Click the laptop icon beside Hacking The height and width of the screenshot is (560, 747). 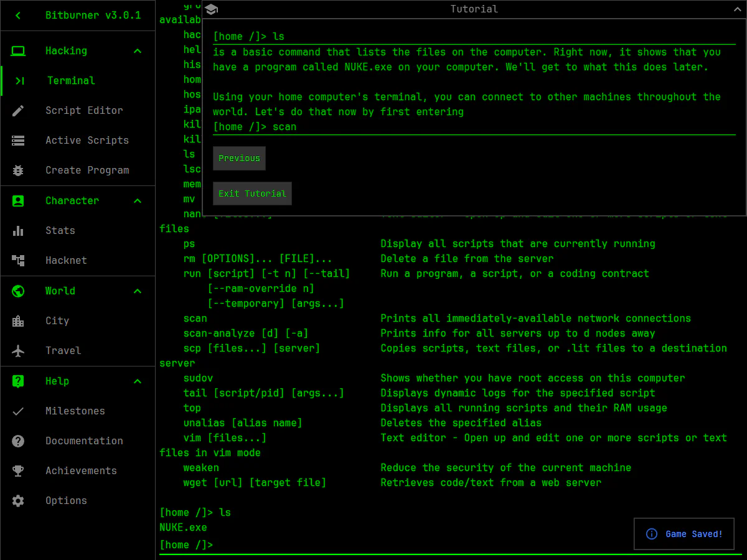pos(18,51)
